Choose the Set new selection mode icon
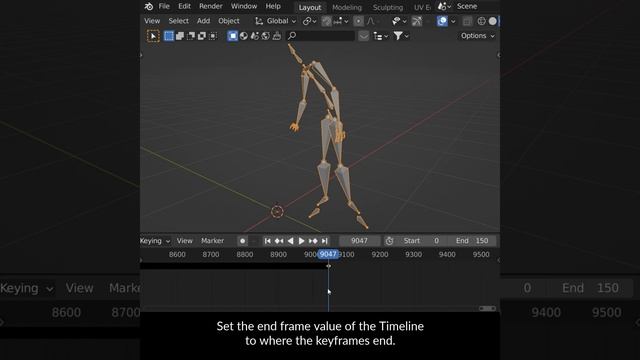 [169, 36]
